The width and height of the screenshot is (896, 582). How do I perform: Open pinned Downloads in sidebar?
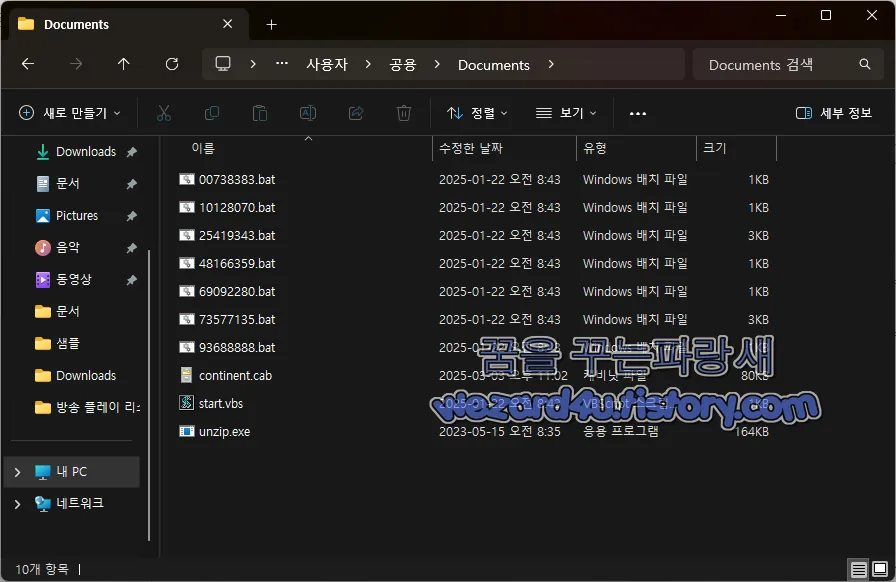77,152
